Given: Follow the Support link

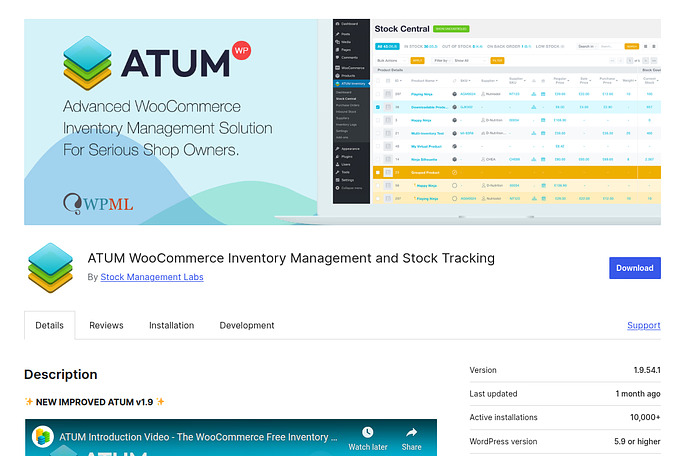Looking at the screenshot, I should point(643,325).
